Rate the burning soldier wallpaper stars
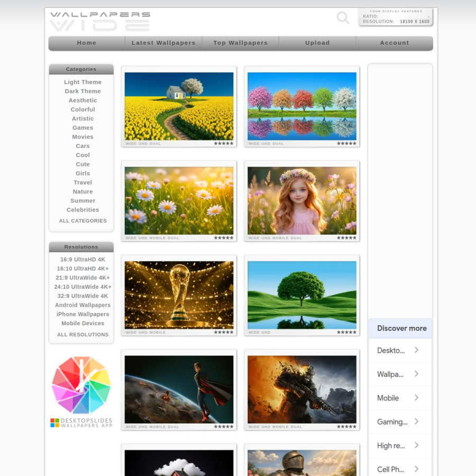This screenshot has height=476, width=476. click(346, 427)
